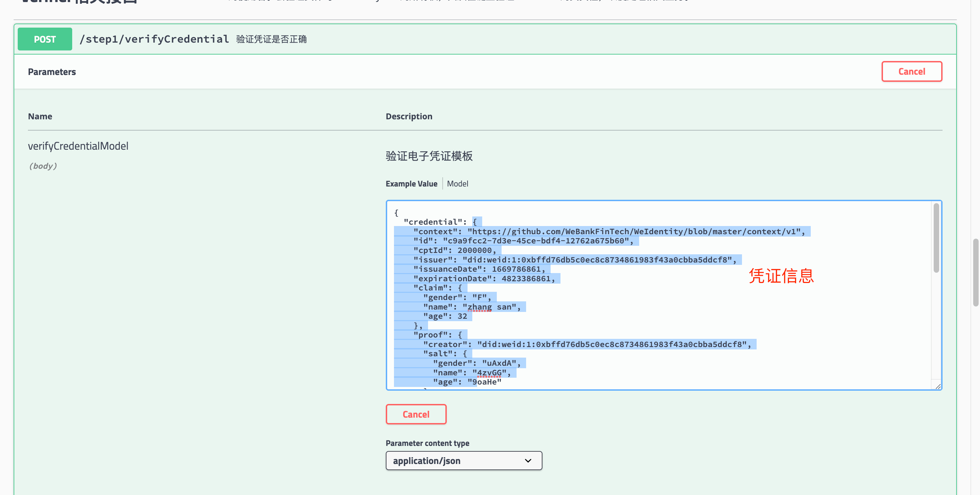Click the Description column header
This screenshot has height=495, width=980.
point(409,117)
